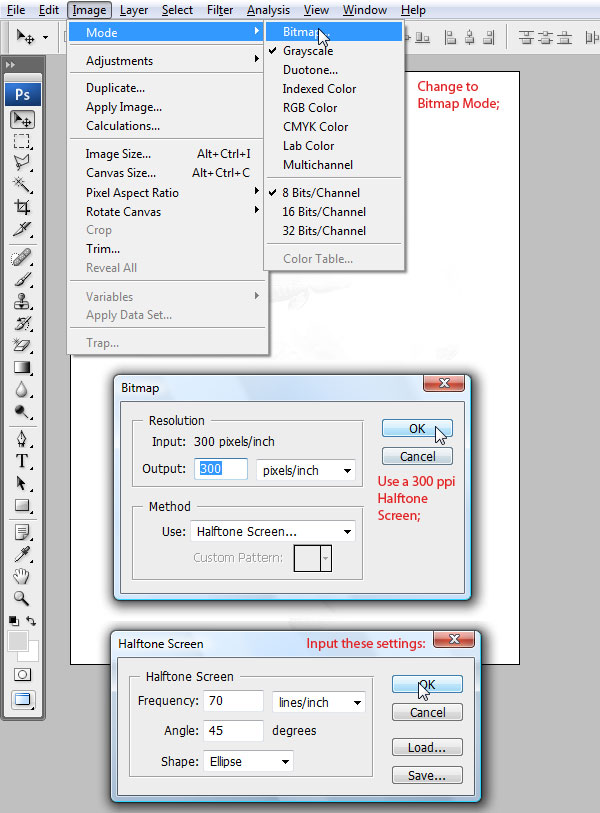600x813 pixels.
Task: Reset default foreground and background colors
Action: (14, 621)
